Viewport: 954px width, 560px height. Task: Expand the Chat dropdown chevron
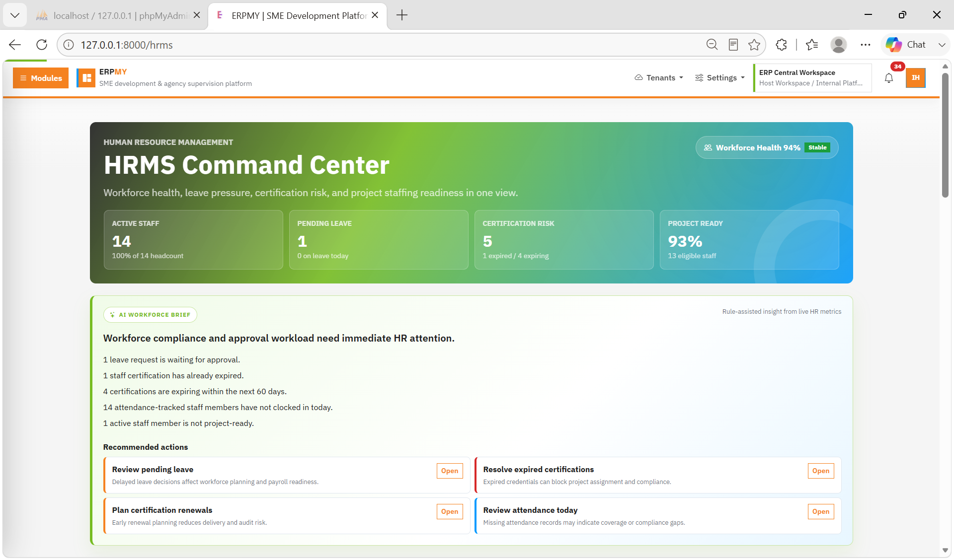pos(942,45)
